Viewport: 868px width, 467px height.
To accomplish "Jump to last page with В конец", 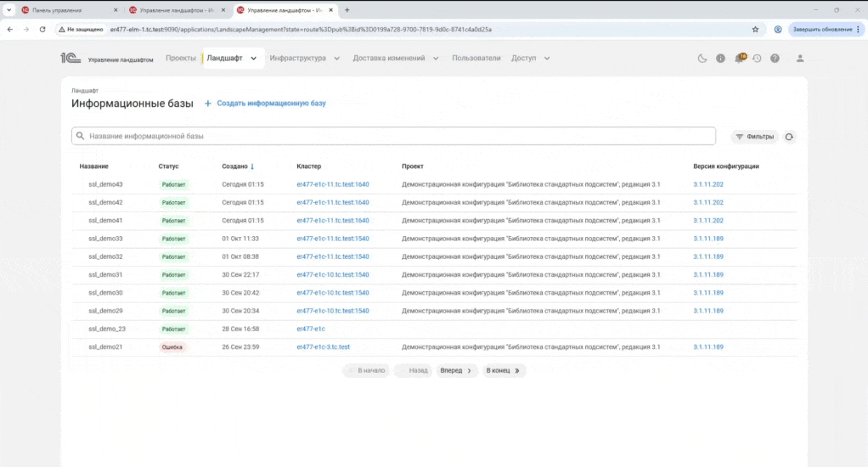I will (503, 371).
